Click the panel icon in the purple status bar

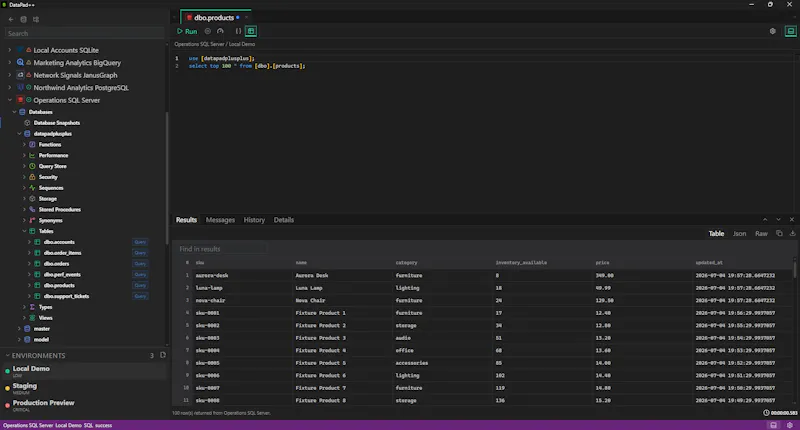click(x=773, y=425)
